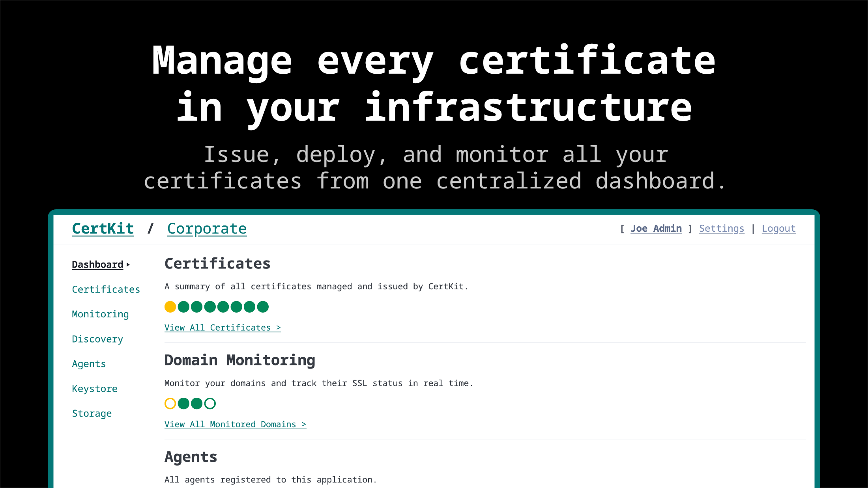Navigate to the Corporate workspace
The width and height of the screenshot is (868, 488).
[x=207, y=228]
